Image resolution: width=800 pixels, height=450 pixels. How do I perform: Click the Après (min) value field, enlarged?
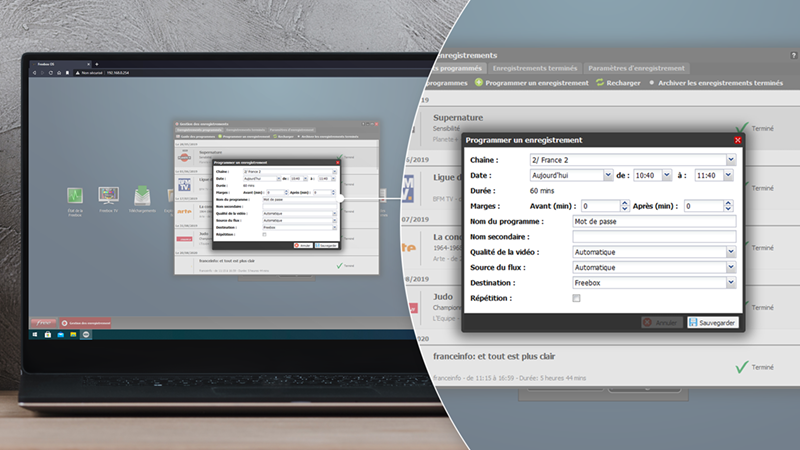click(704, 206)
